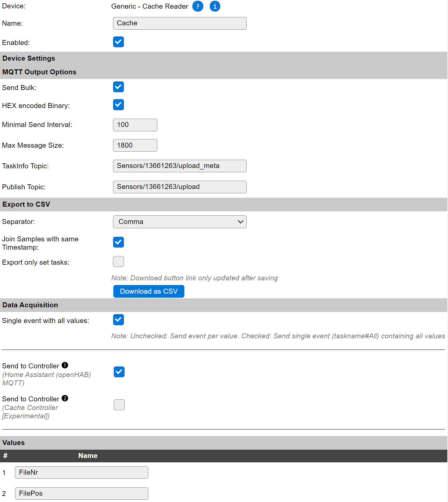The height and width of the screenshot is (502, 448).
Task: Click the Download as CSV button
Action: click(x=149, y=291)
